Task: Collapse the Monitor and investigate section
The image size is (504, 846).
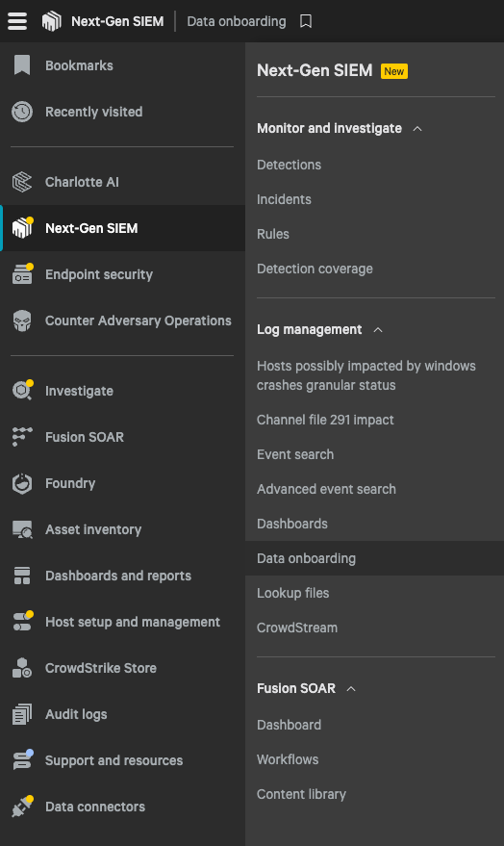Action: tap(417, 128)
